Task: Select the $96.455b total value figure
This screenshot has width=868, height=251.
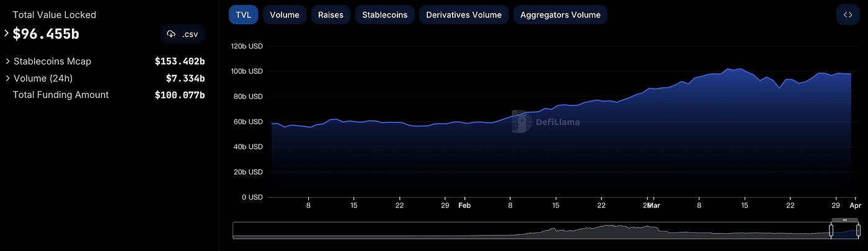Action: (x=46, y=34)
